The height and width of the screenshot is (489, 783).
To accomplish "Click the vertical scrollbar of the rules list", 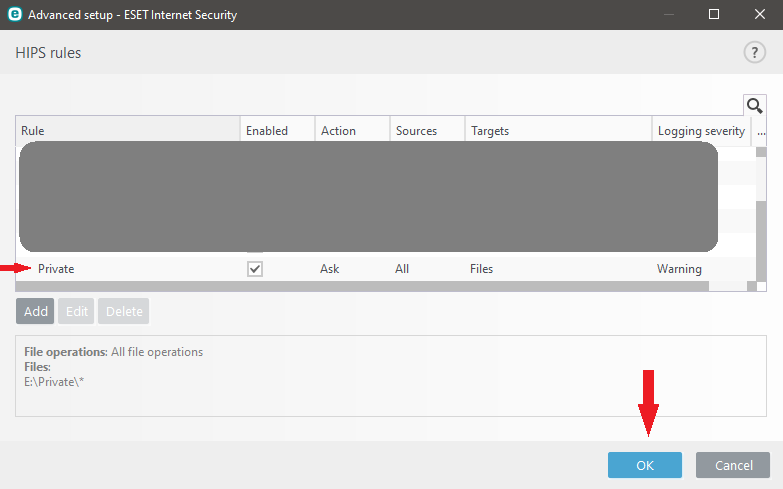I will click(x=760, y=220).
